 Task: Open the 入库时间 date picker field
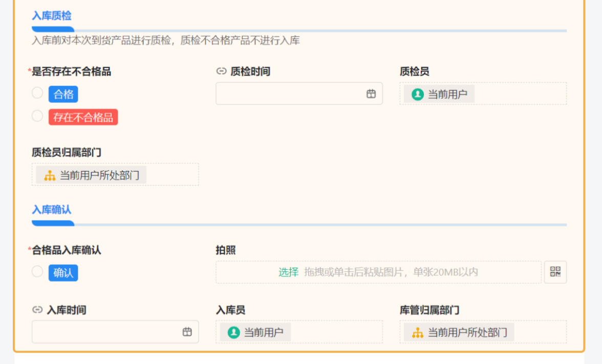[107, 332]
